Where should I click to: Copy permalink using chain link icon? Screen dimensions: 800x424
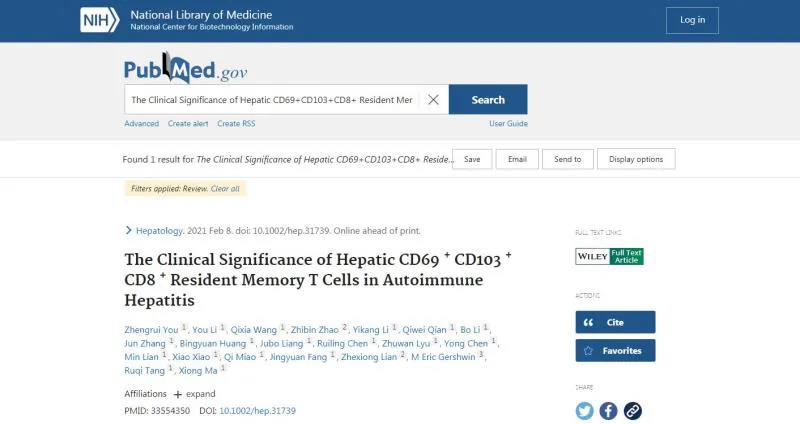pyautogui.click(x=633, y=411)
